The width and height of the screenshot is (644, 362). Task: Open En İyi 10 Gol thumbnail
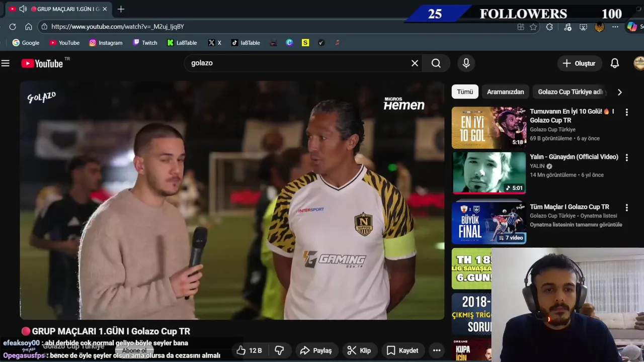pos(489,128)
